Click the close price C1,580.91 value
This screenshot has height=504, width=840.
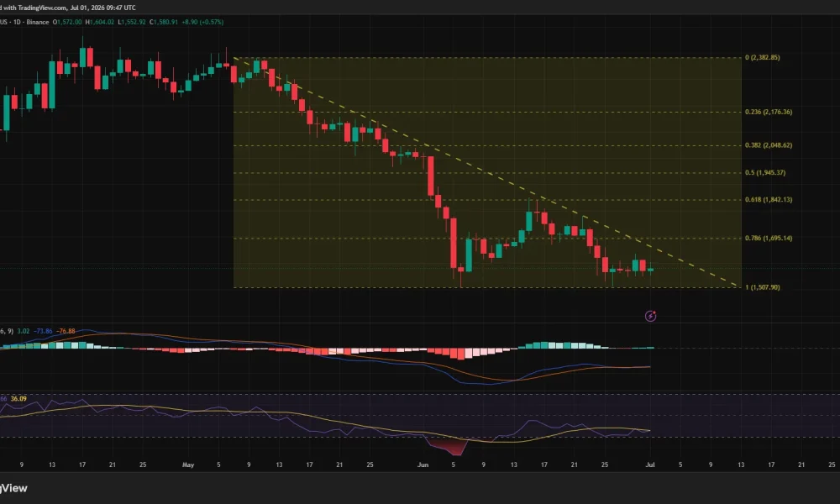click(164, 22)
